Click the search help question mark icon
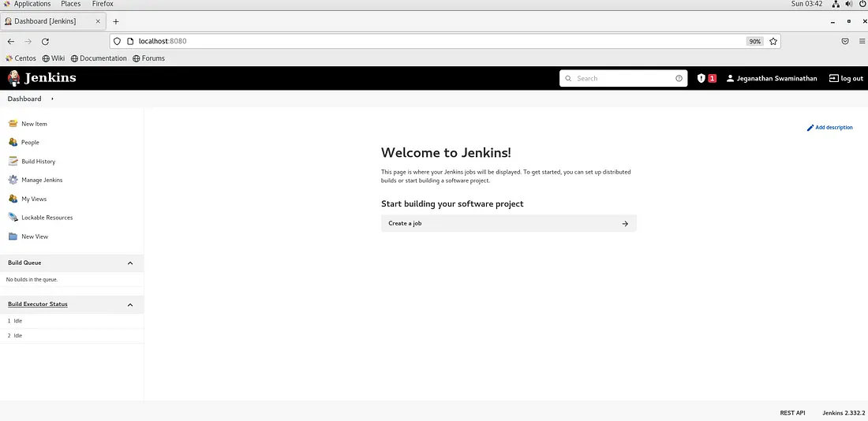The width and height of the screenshot is (868, 421). (679, 79)
